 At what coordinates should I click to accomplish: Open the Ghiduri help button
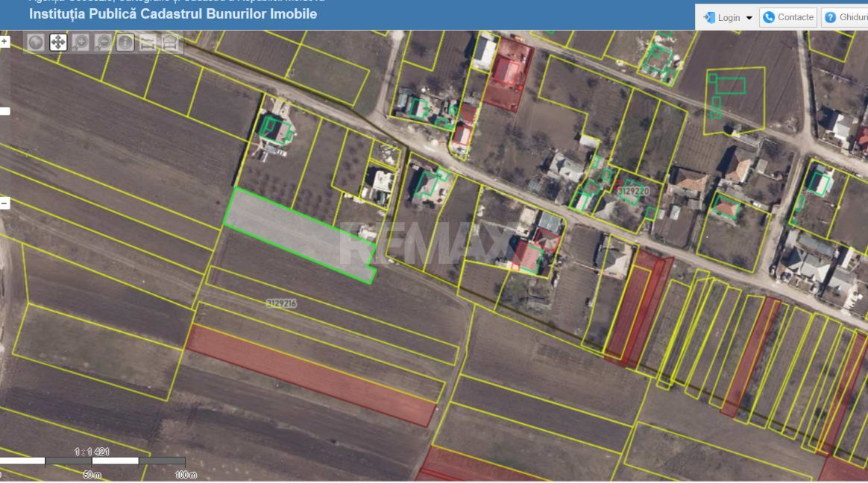click(845, 17)
